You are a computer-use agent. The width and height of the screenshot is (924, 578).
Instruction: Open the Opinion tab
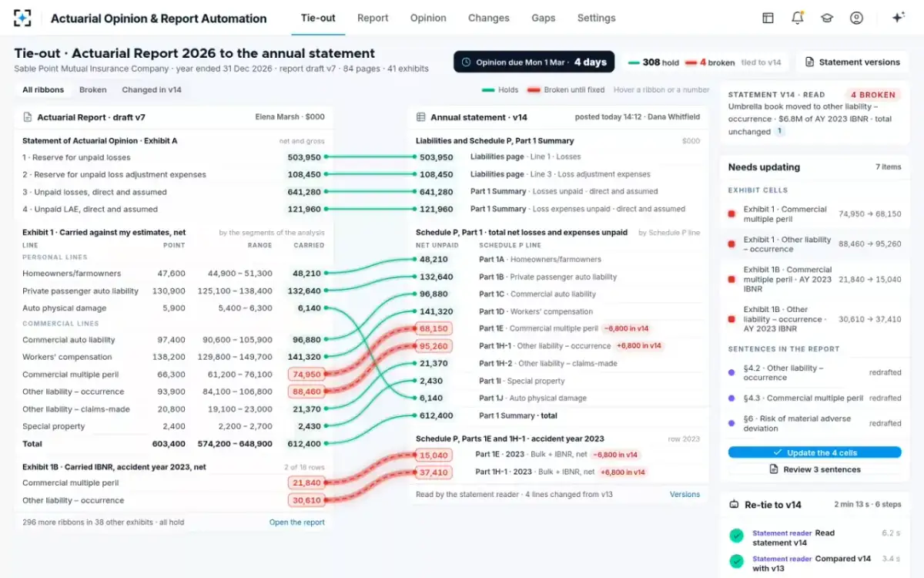click(x=428, y=18)
